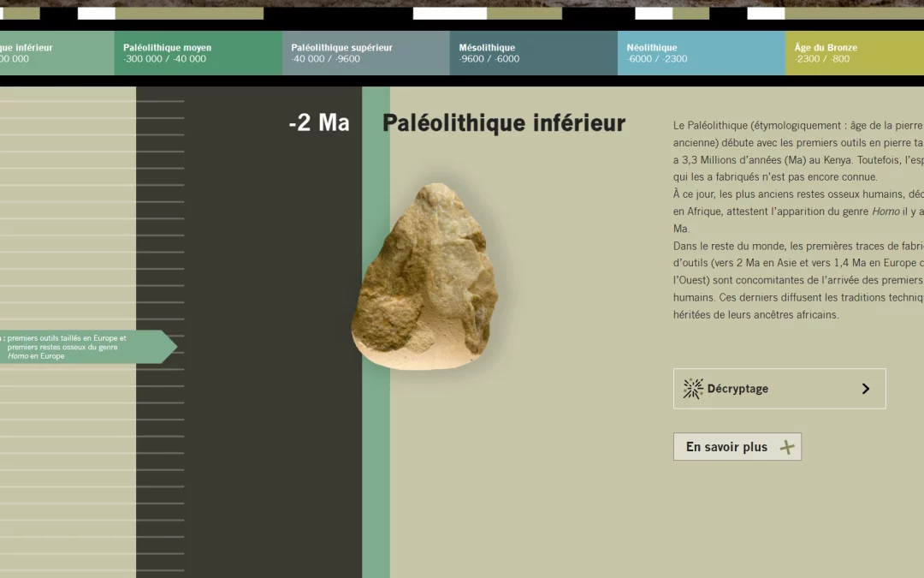Click the Décryptage sparkle icon
The width and height of the screenshot is (924, 578).
(691, 388)
